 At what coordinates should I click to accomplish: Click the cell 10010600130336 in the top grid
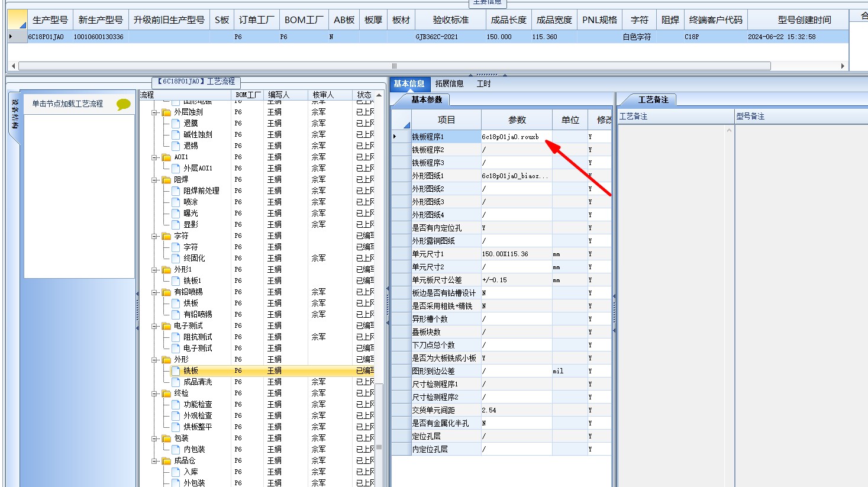[100, 37]
